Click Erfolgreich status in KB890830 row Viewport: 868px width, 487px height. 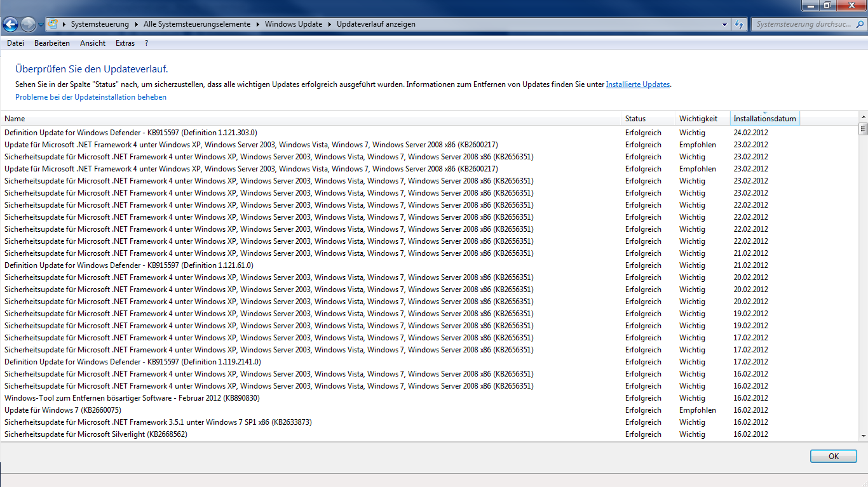643,398
